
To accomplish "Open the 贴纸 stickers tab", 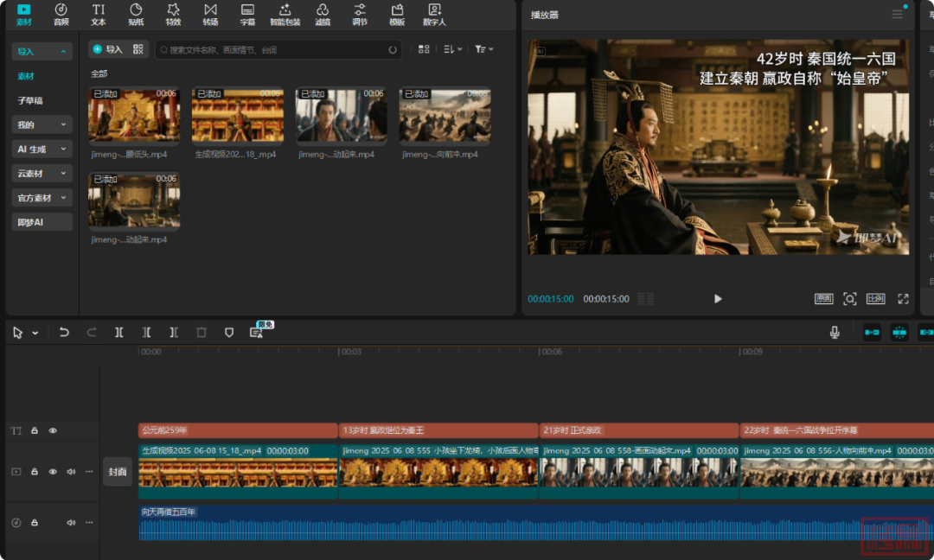I will click(136, 15).
